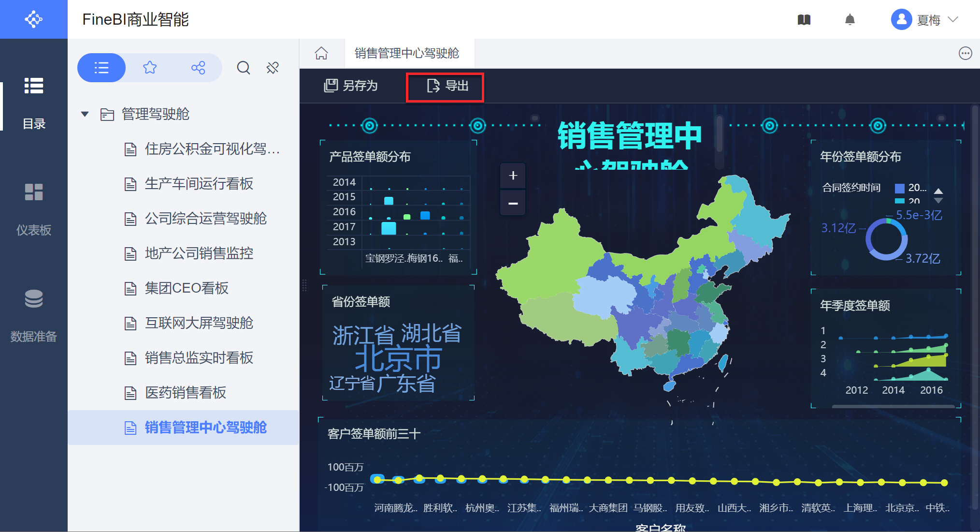The width and height of the screenshot is (980, 532).
Task: Click 北京市 in the province word cloud
Action: (x=398, y=359)
